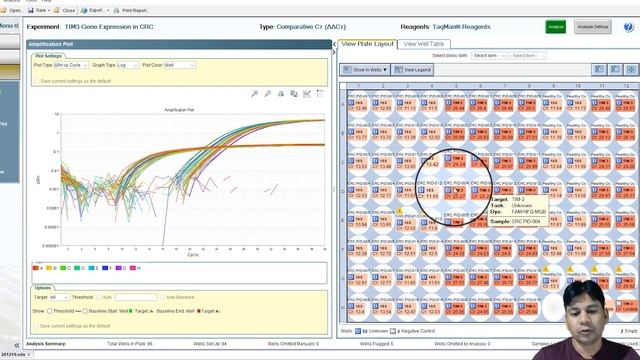Screen dimensions: 640x360
Task: Open the Plot Color Well dropdown
Action: 179,65
